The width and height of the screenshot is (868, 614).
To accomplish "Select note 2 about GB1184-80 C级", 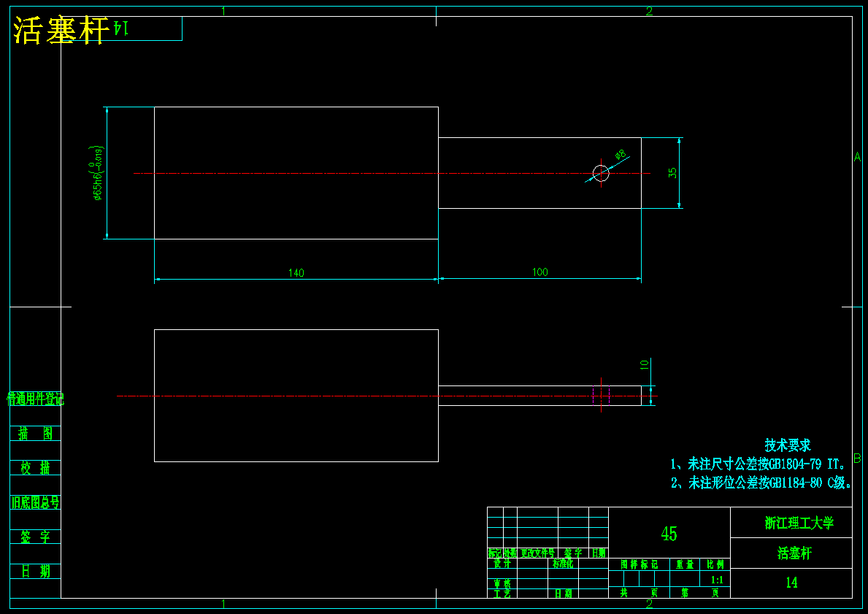I will pos(761,483).
